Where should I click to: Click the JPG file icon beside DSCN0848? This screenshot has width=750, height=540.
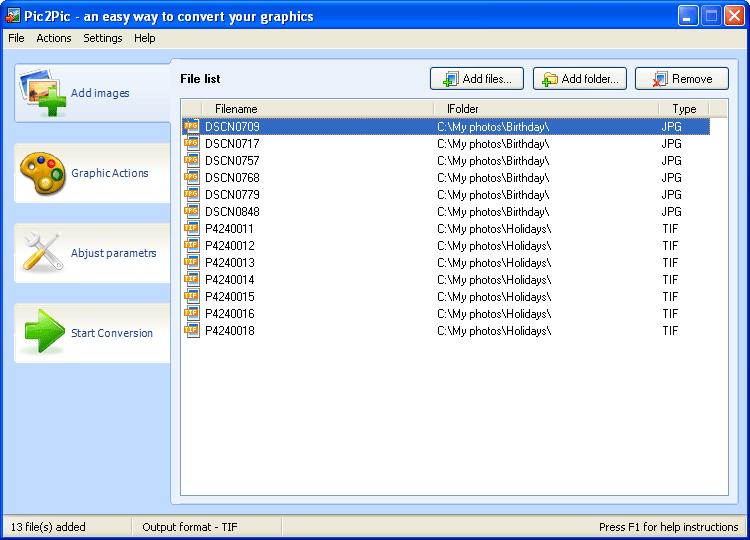pyautogui.click(x=191, y=212)
